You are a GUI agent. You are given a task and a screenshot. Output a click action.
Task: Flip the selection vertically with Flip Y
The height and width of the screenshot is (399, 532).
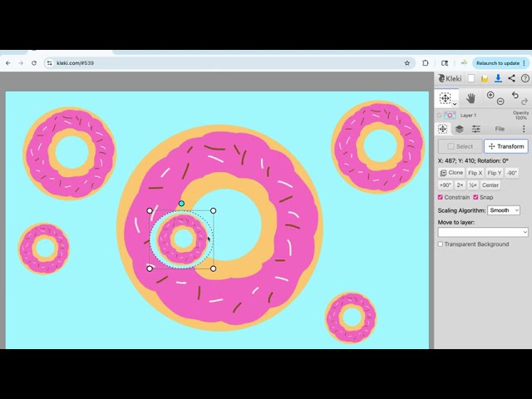495,173
